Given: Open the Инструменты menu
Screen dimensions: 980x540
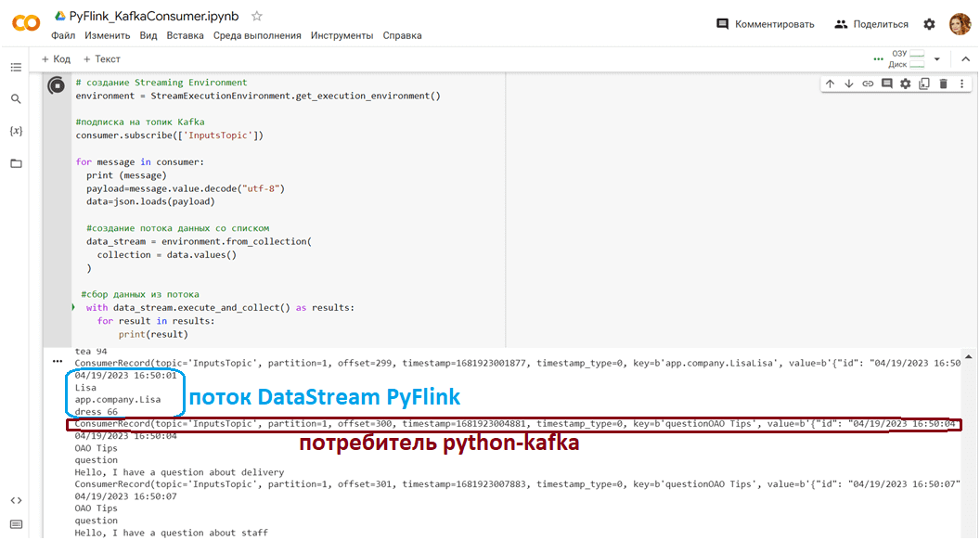Looking at the screenshot, I should pos(342,35).
